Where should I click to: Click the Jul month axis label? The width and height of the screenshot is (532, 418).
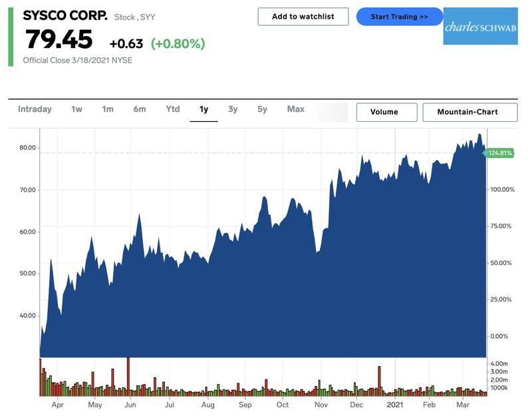point(170,405)
